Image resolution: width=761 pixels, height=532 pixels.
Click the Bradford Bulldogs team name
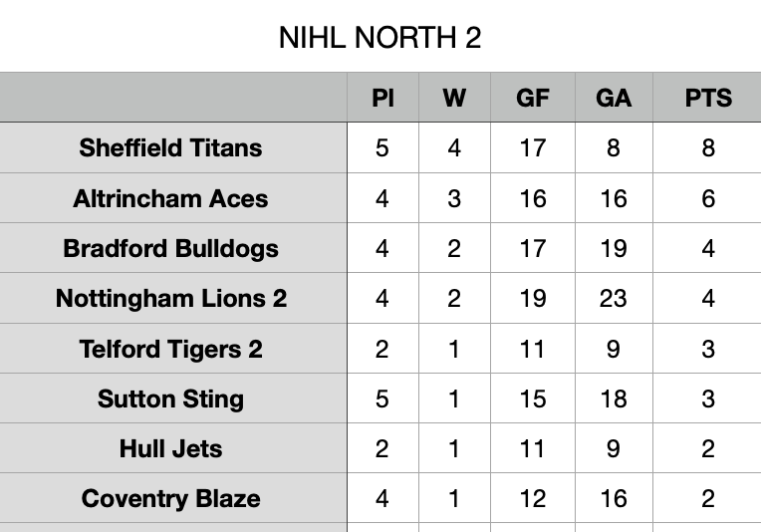click(171, 248)
